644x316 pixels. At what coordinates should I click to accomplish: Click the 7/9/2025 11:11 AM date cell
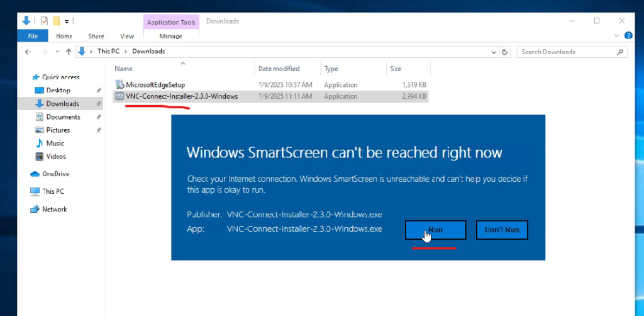tap(286, 96)
